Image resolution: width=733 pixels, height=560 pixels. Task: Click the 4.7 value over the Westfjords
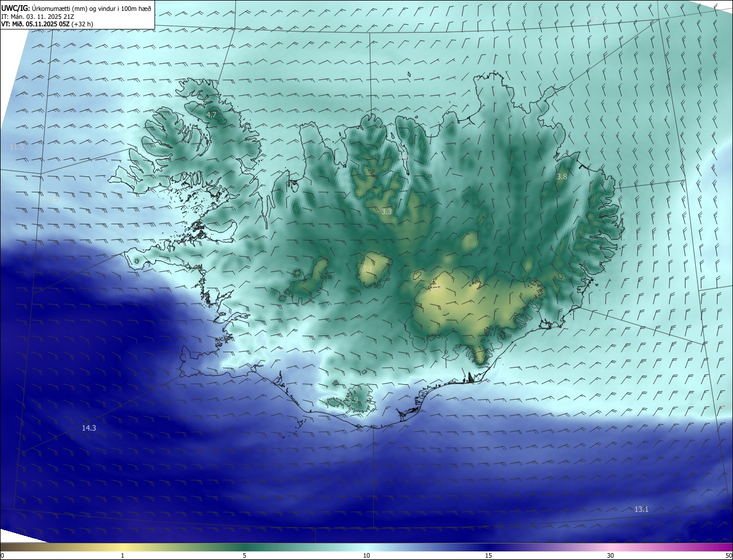click(x=211, y=115)
